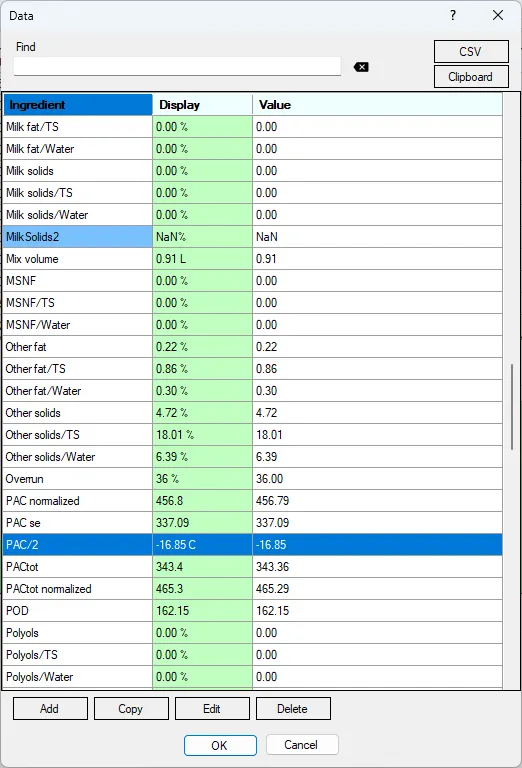This screenshot has width=522, height=768.
Task: Sort by the Ingredient column header
Action: pos(78,105)
